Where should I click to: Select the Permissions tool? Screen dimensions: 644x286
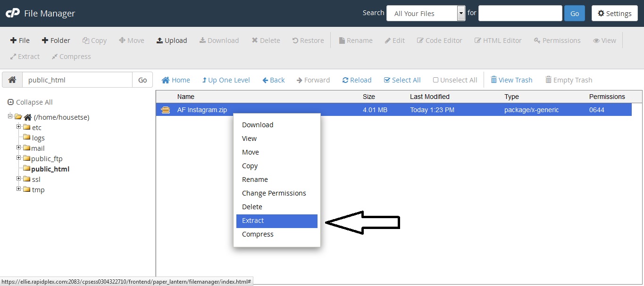pos(557,40)
